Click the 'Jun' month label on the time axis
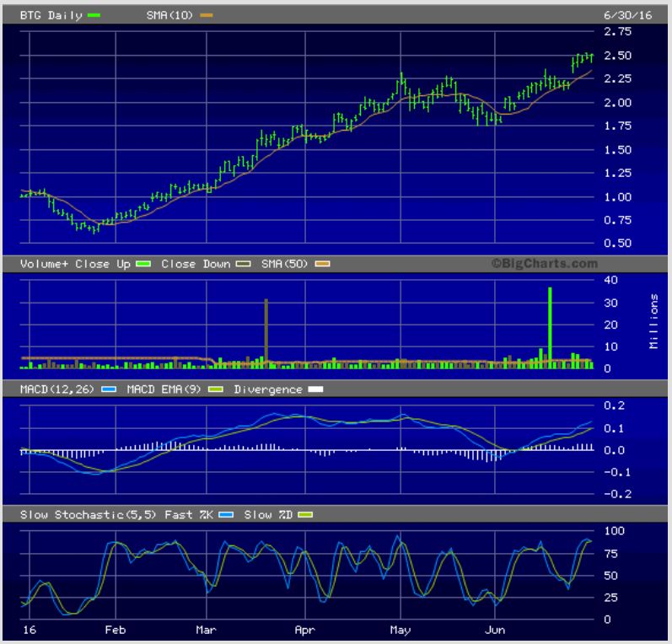This screenshot has width=672, height=644. click(495, 630)
